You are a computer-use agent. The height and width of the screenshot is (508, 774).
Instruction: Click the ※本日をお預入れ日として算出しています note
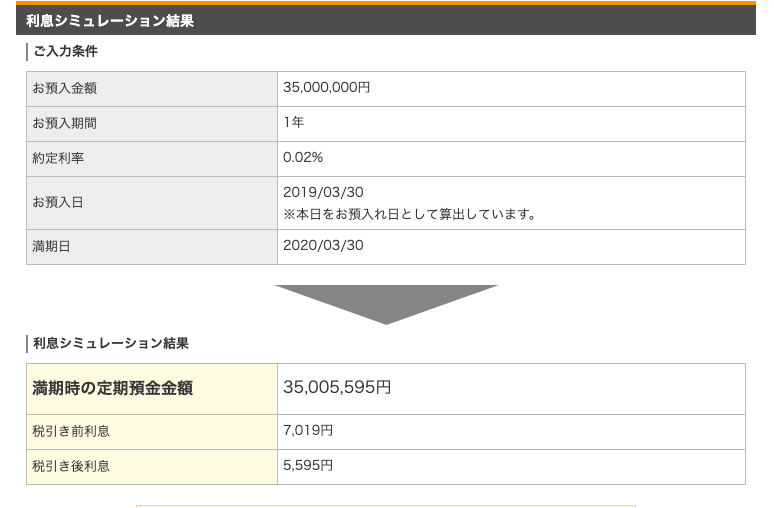pos(410,214)
